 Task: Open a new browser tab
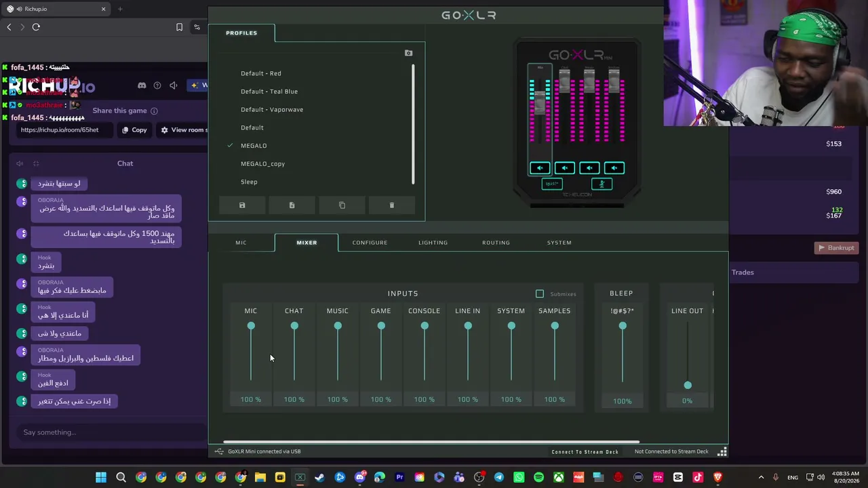(120, 9)
